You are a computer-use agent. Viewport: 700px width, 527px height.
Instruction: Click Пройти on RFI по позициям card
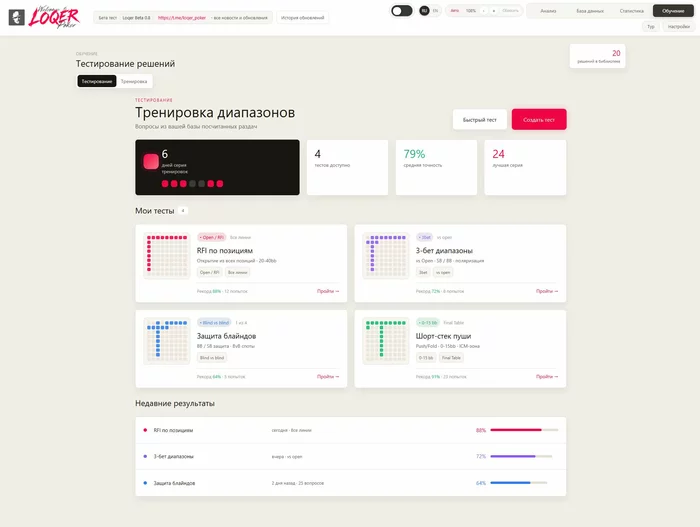point(328,291)
